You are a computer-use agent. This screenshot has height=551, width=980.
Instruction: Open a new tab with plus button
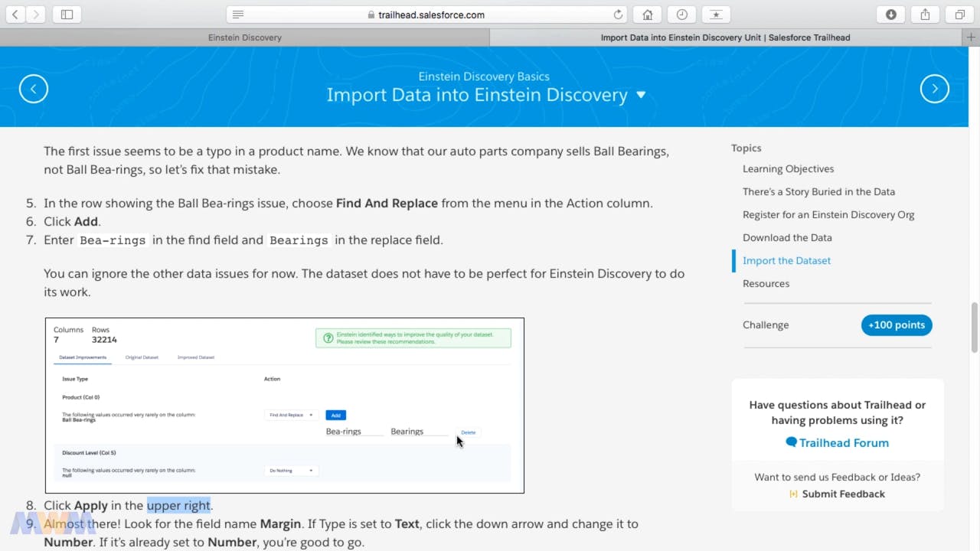(971, 37)
